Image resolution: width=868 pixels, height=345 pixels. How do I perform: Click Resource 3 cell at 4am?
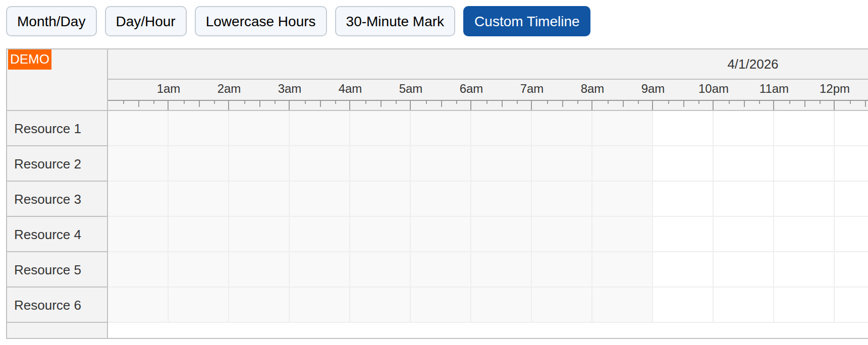tap(380, 199)
